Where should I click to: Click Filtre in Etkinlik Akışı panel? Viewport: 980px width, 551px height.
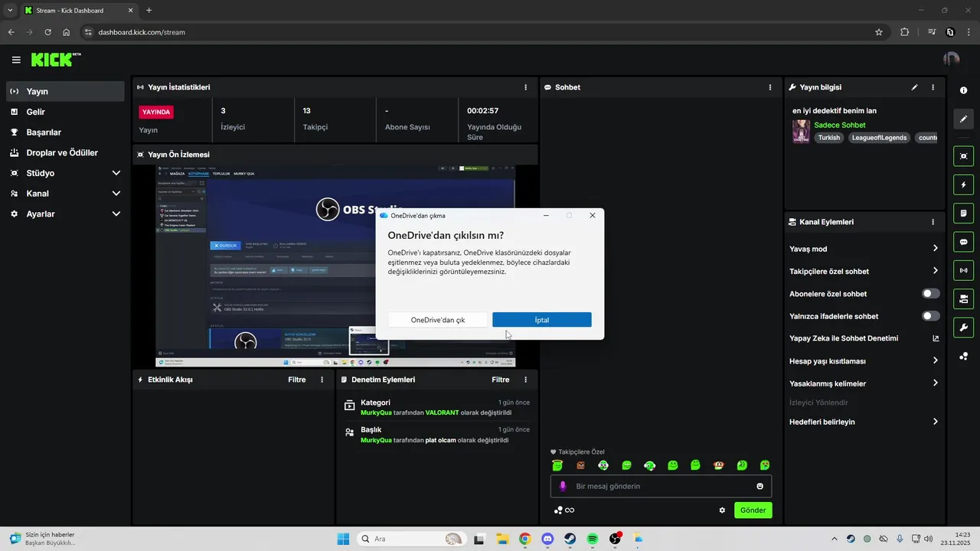[x=297, y=380]
